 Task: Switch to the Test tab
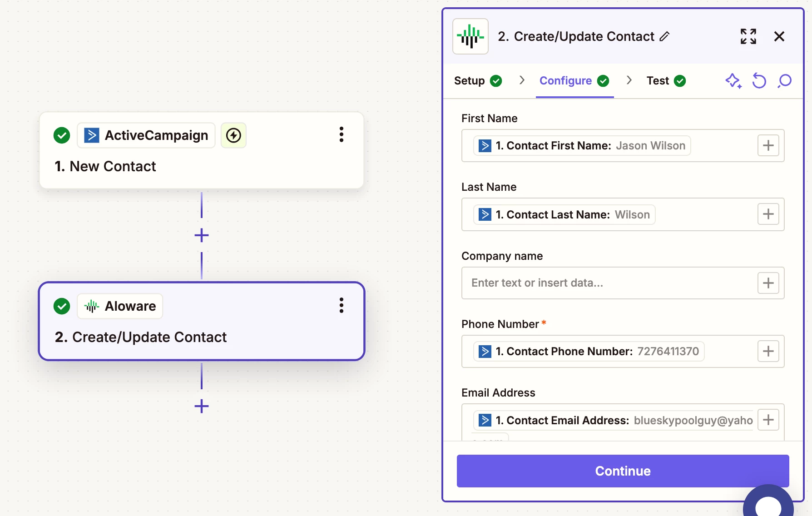click(x=666, y=81)
